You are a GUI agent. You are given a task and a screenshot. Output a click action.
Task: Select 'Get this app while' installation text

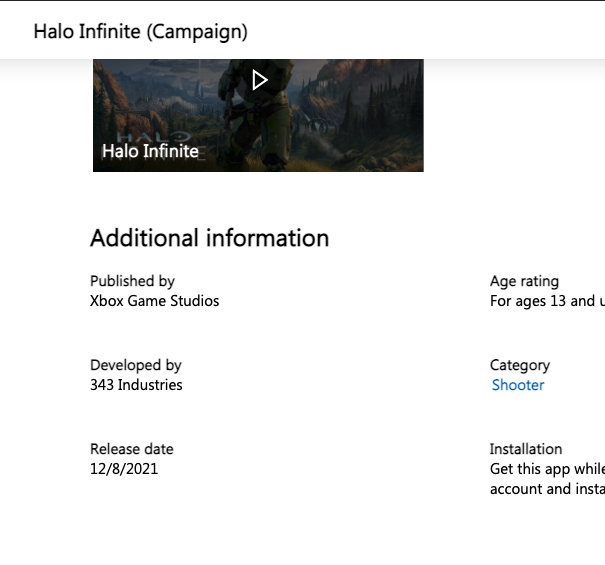(x=548, y=469)
